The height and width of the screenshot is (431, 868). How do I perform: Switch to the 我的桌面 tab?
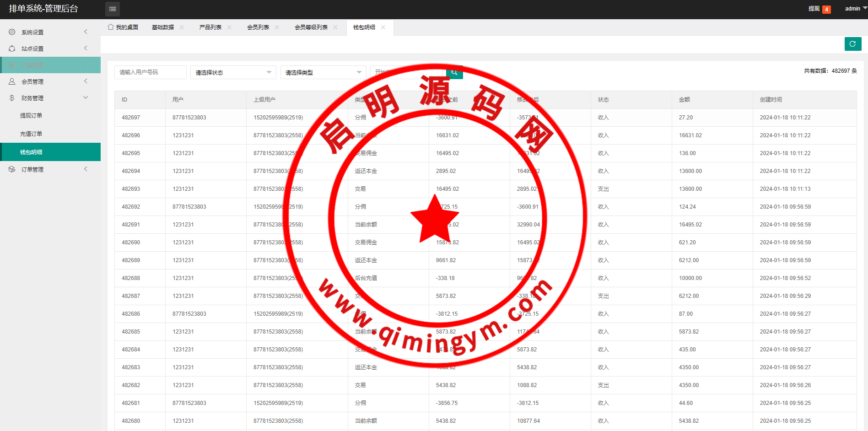coord(123,27)
